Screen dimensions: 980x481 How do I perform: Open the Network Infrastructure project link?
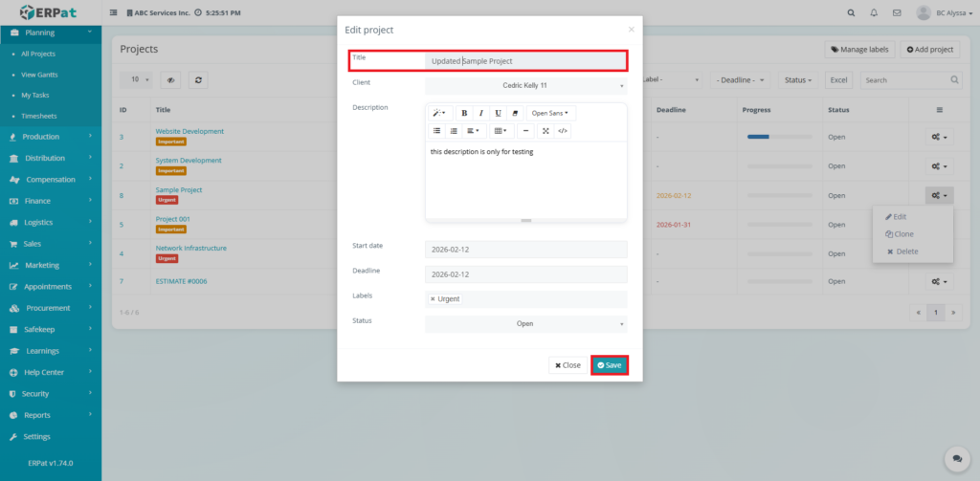(190, 248)
